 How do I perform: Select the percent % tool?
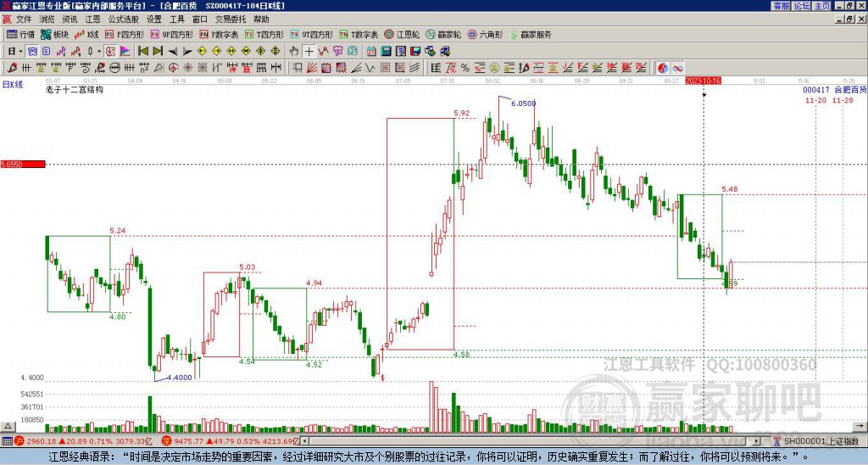[x=465, y=68]
